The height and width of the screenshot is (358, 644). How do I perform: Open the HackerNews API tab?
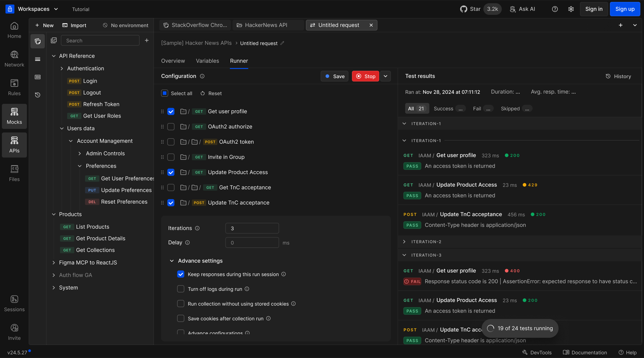pyautogui.click(x=268, y=25)
